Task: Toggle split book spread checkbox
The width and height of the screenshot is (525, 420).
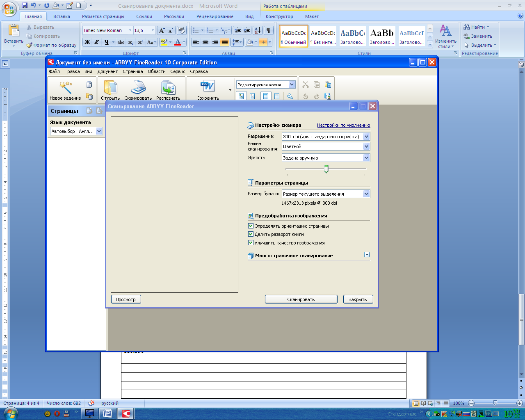Action: (x=251, y=234)
